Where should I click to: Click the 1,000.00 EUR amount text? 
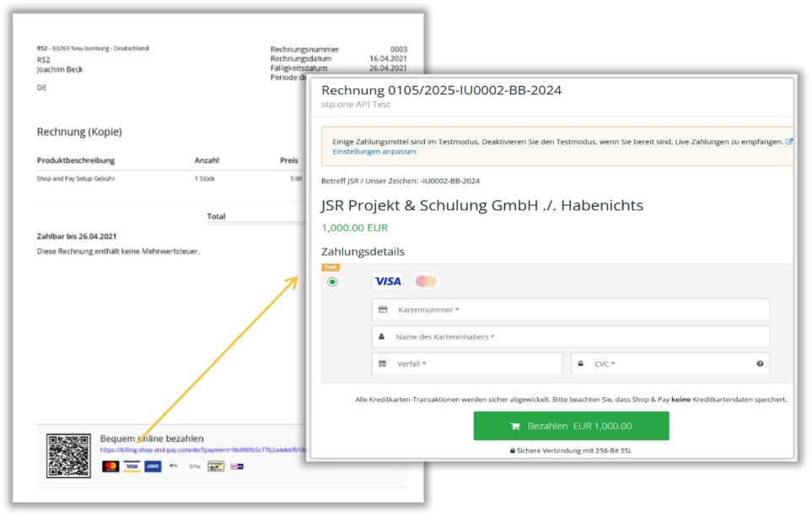click(354, 228)
